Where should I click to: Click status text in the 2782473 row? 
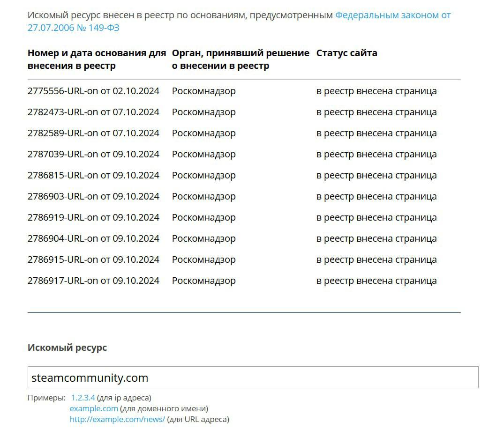376,112
